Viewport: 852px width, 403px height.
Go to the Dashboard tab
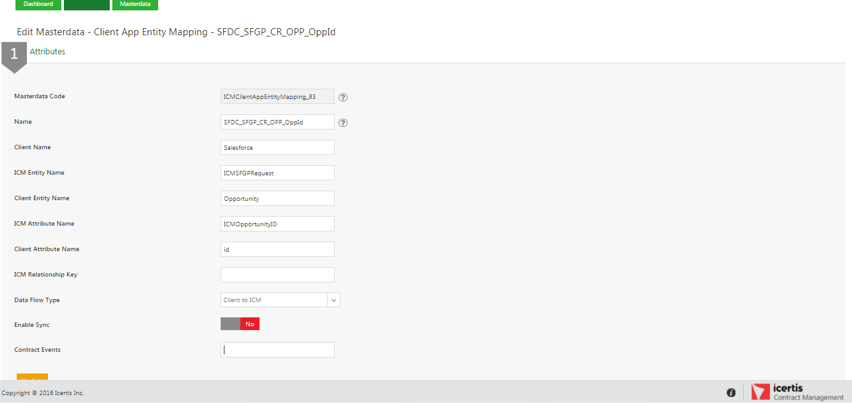[x=38, y=4]
